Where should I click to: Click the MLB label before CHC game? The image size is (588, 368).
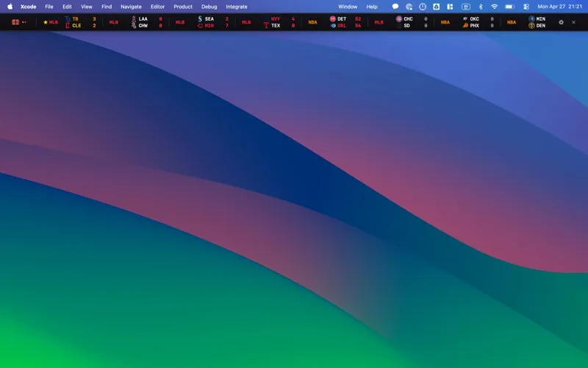(379, 22)
